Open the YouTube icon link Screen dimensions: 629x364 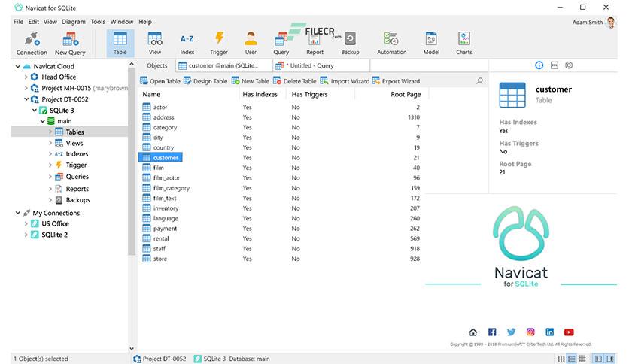point(569,332)
